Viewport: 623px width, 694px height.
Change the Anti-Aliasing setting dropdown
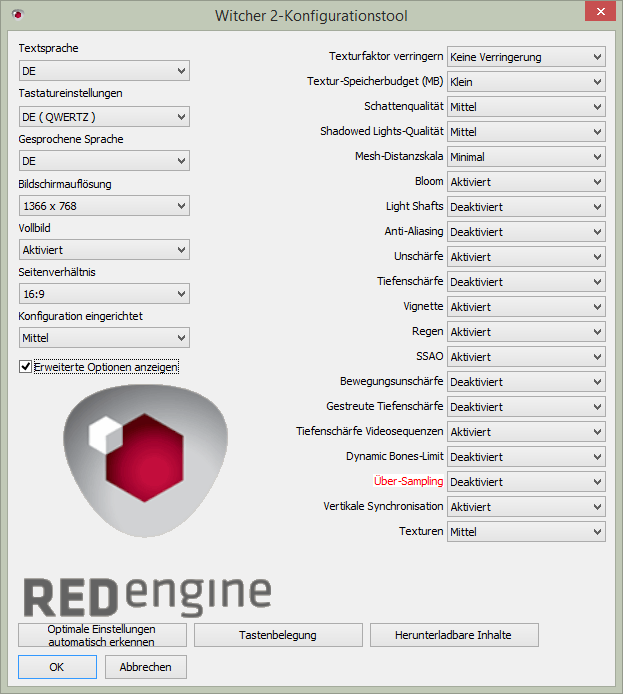(x=526, y=232)
